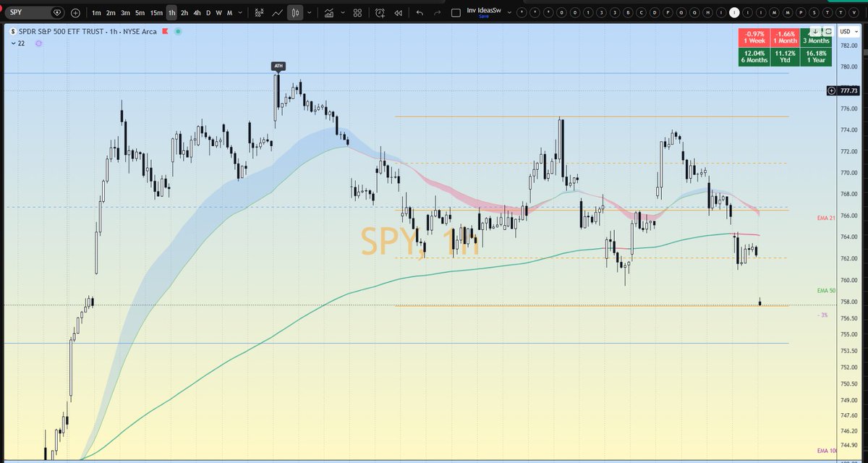Select the W weekly interval
The image size is (868, 463).
point(218,13)
